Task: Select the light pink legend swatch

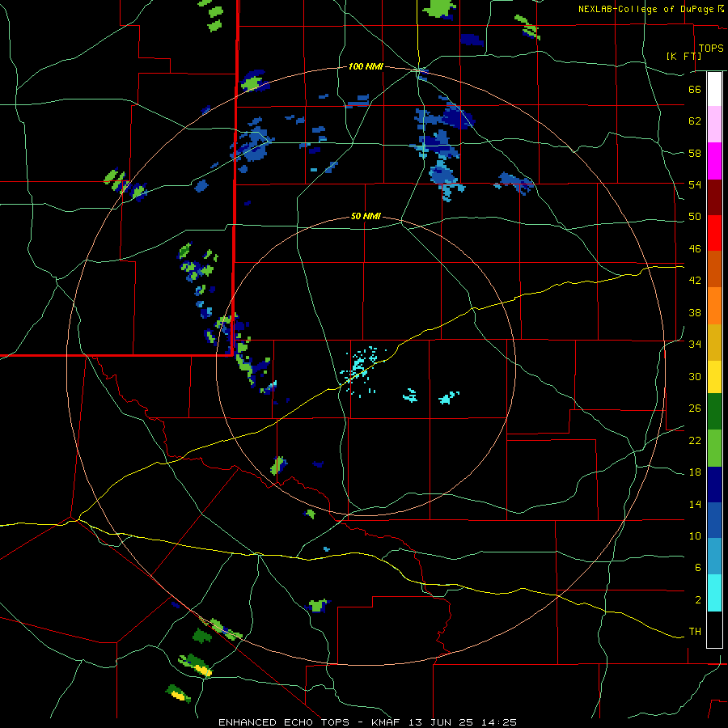Action: 714,124
